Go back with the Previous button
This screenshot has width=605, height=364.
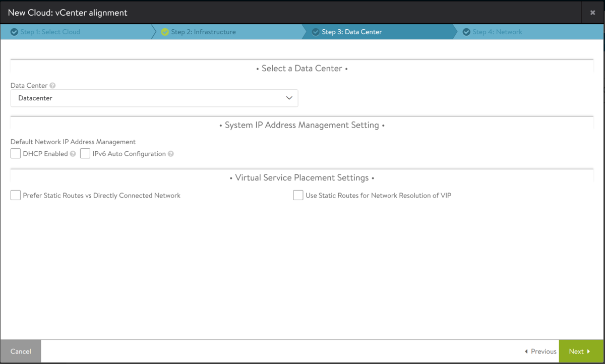(540, 351)
